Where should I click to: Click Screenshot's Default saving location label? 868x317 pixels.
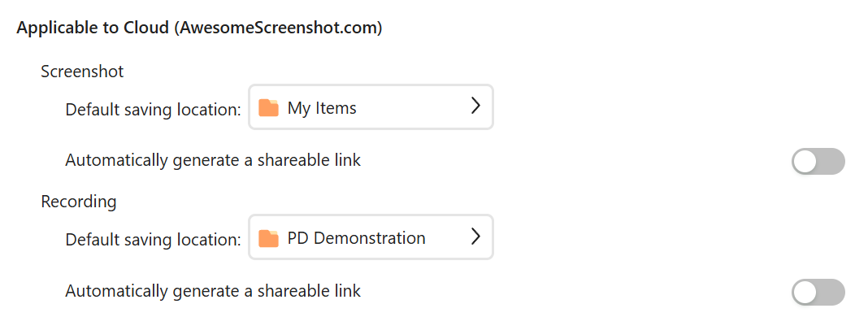pyautogui.click(x=154, y=110)
